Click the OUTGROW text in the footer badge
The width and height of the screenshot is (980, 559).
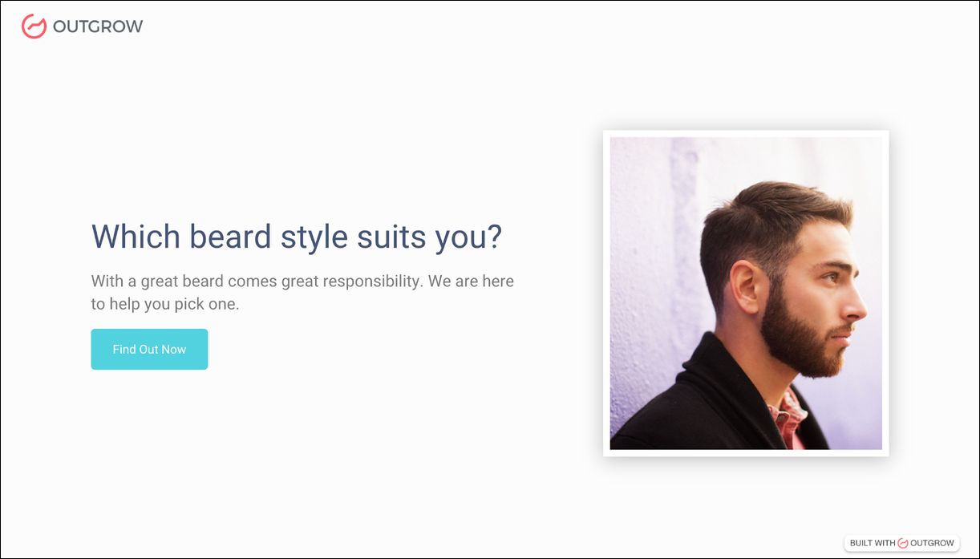pos(933,543)
